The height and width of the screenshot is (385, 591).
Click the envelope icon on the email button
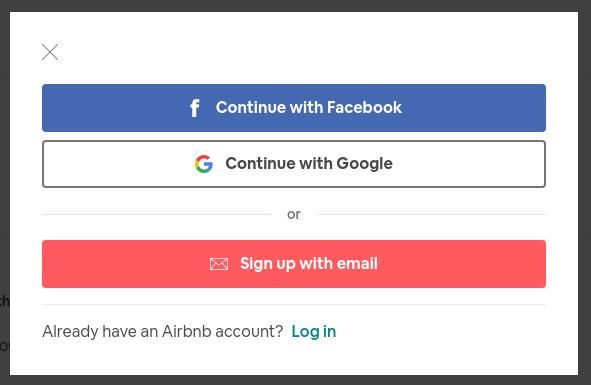click(x=219, y=264)
